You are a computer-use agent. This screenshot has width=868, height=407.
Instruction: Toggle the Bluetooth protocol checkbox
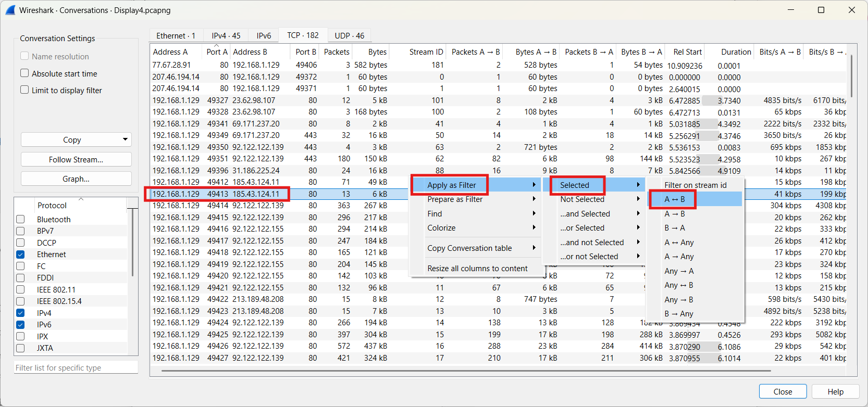tap(20, 219)
